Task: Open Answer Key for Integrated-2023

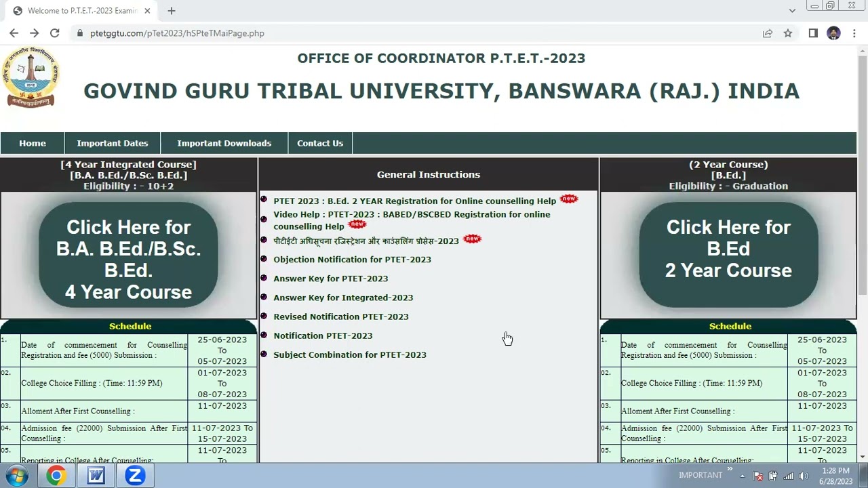Action: click(343, 298)
